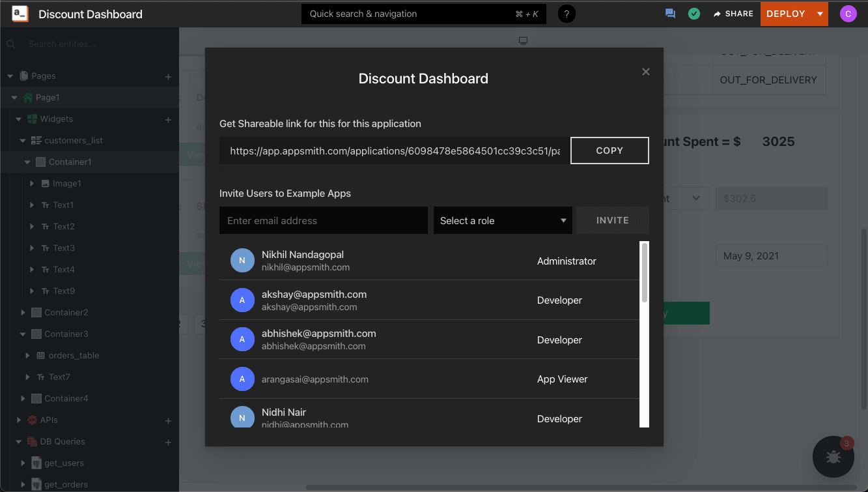Click the green saved status checkmark

pyautogui.click(x=694, y=14)
